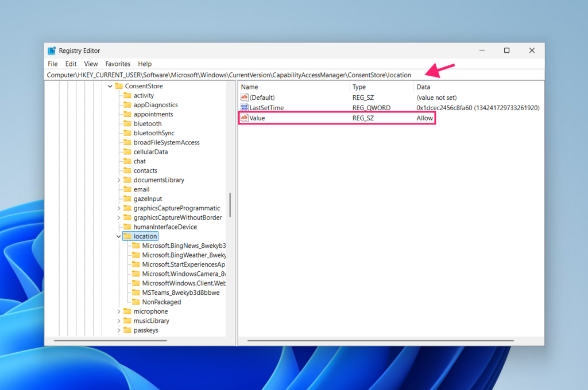Click the humanInterfaceDevice folder icon
588x390 pixels.
tap(127, 227)
